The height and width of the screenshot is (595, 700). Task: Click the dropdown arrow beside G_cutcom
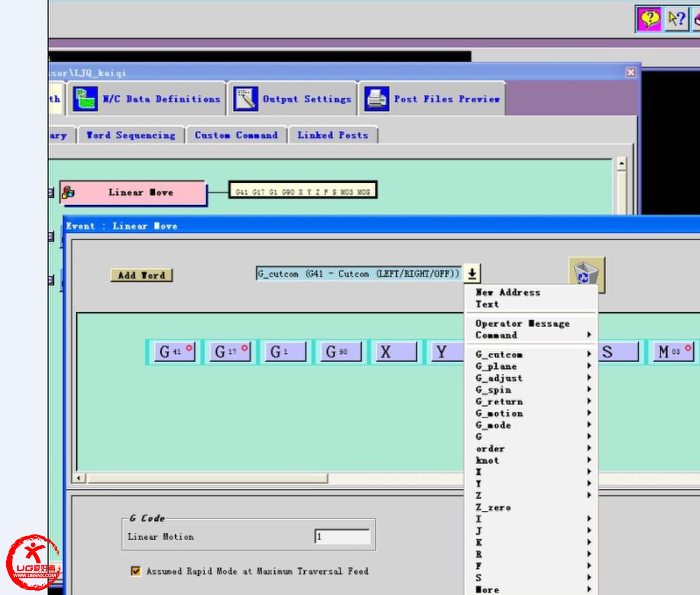[x=472, y=274]
